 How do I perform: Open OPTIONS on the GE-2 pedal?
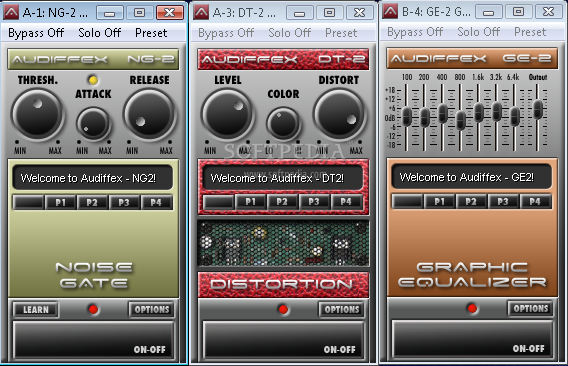531,308
